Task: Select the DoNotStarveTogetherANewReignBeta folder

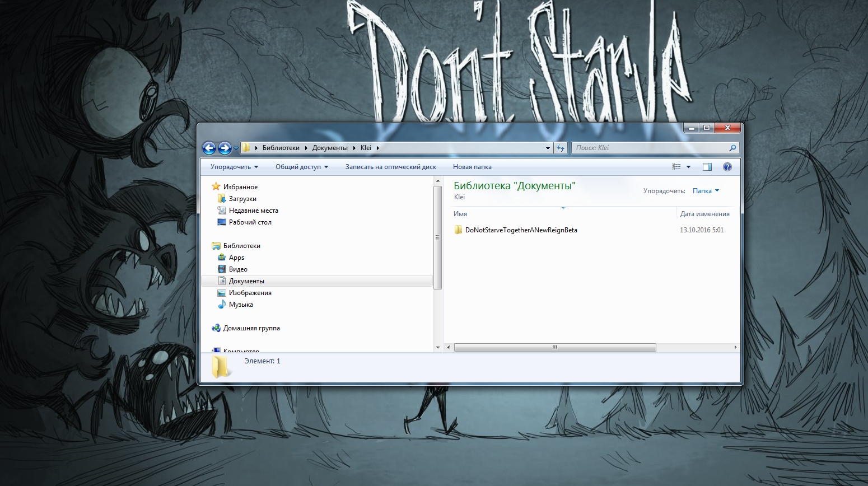Action: [521, 230]
